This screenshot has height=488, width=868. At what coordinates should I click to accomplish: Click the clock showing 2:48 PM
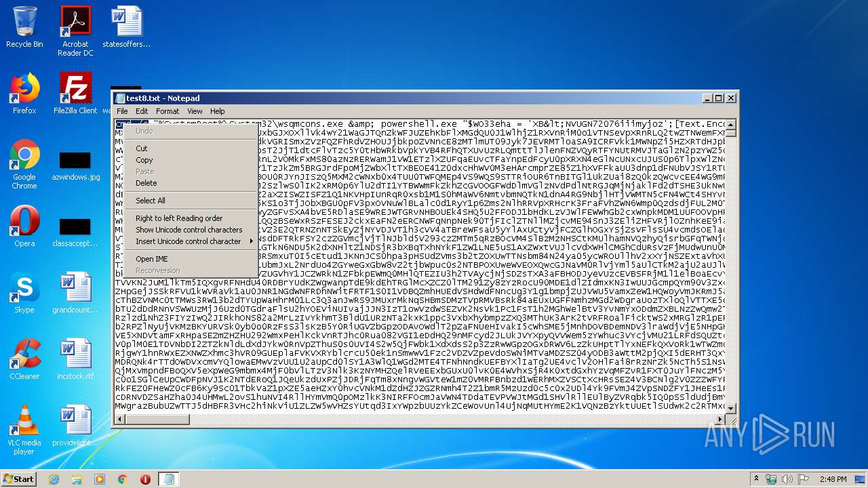point(833,479)
